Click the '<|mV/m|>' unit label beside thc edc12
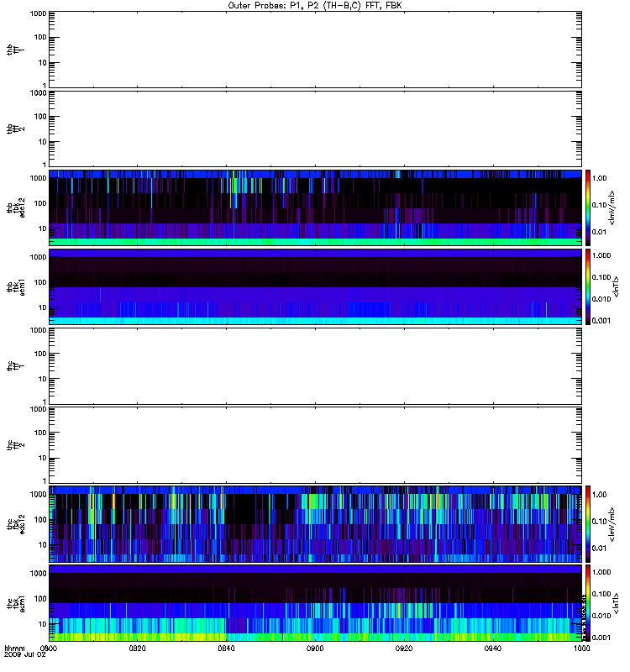Screen dimensions: 630x672 pyautogui.click(x=612, y=524)
